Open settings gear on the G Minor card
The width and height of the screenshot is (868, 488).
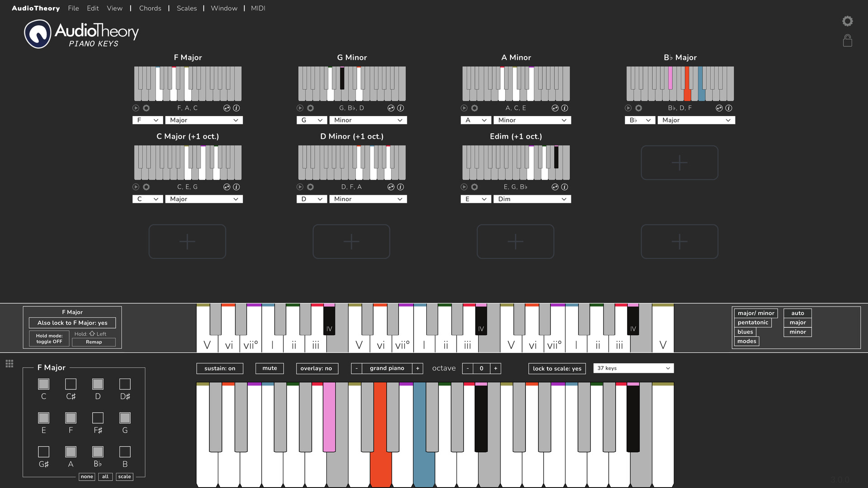click(310, 108)
